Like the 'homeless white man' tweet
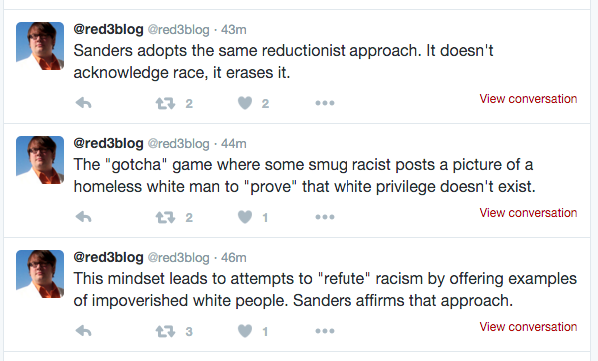Image resolution: width=598 pixels, height=361 pixels. (x=245, y=217)
